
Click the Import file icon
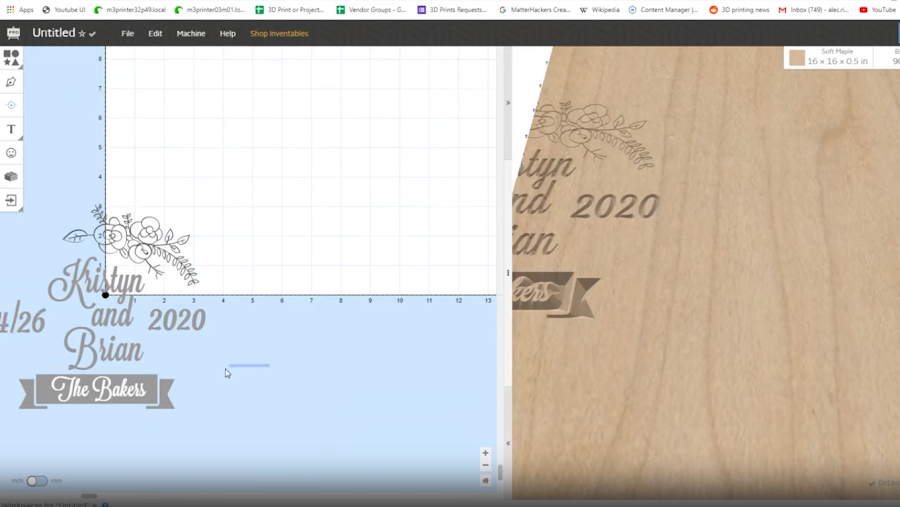click(11, 200)
